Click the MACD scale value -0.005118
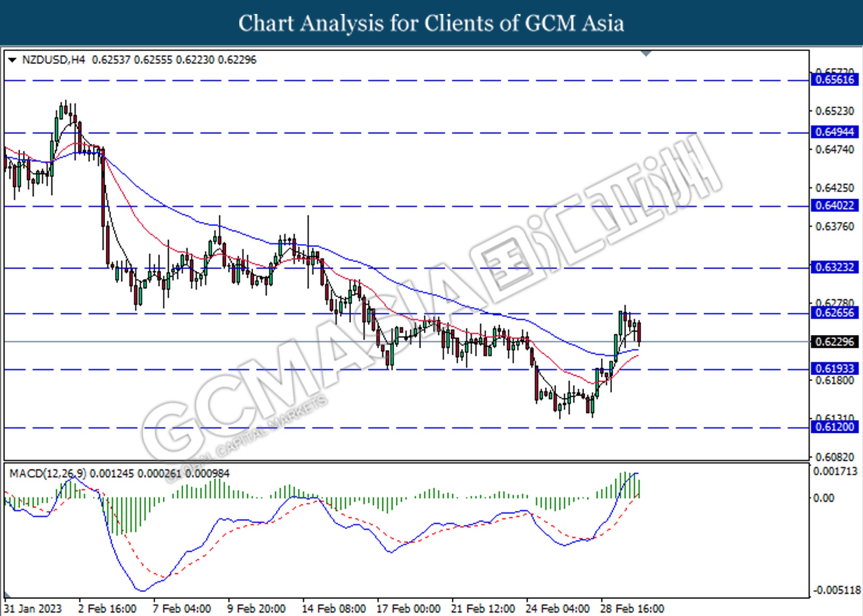Screen dimensions: 863x616 click(x=836, y=590)
